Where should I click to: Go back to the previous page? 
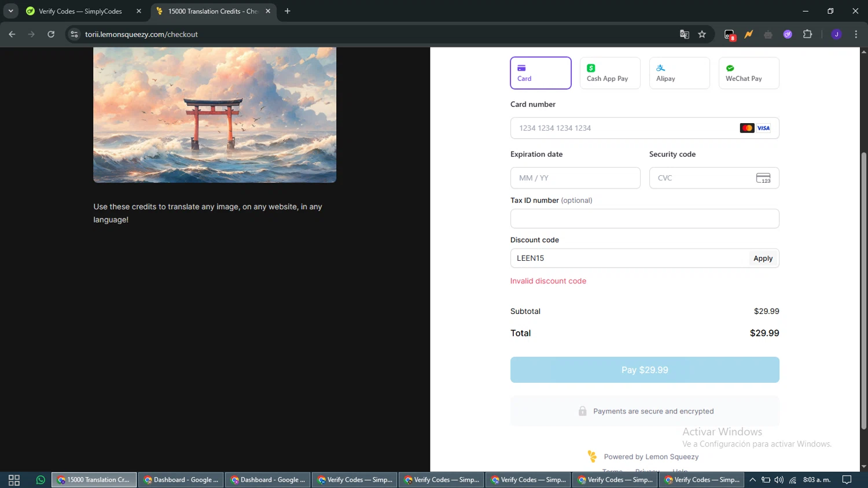coord(12,34)
